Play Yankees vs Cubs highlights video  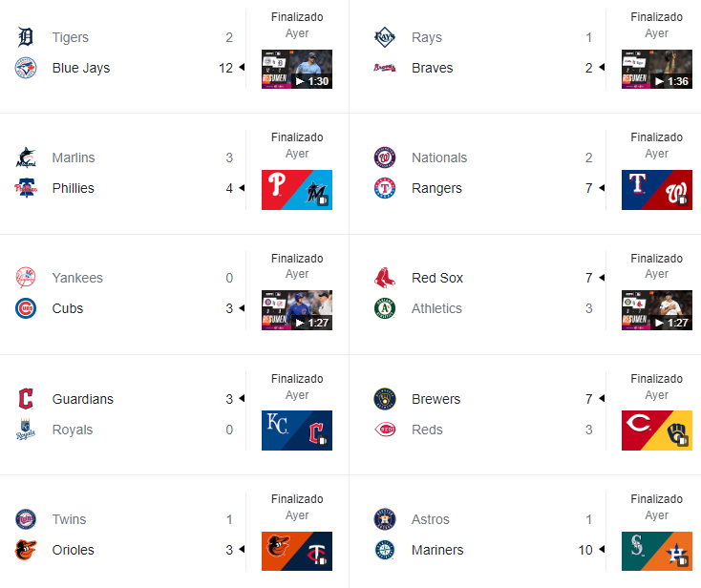[297, 310]
